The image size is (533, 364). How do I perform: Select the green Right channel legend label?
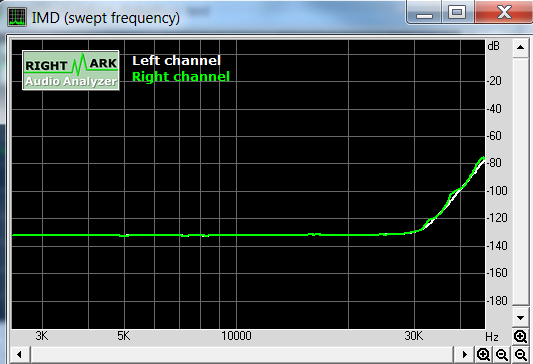pos(181,76)
